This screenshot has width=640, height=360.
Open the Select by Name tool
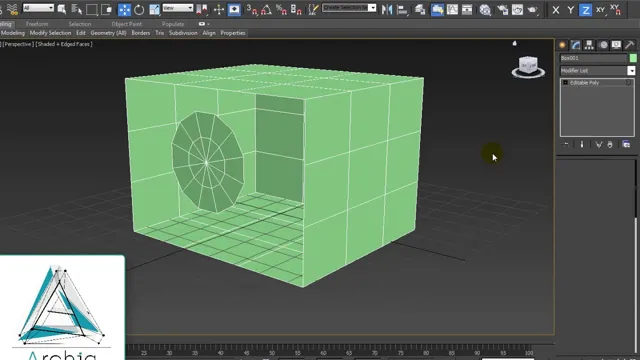[76, 9]
